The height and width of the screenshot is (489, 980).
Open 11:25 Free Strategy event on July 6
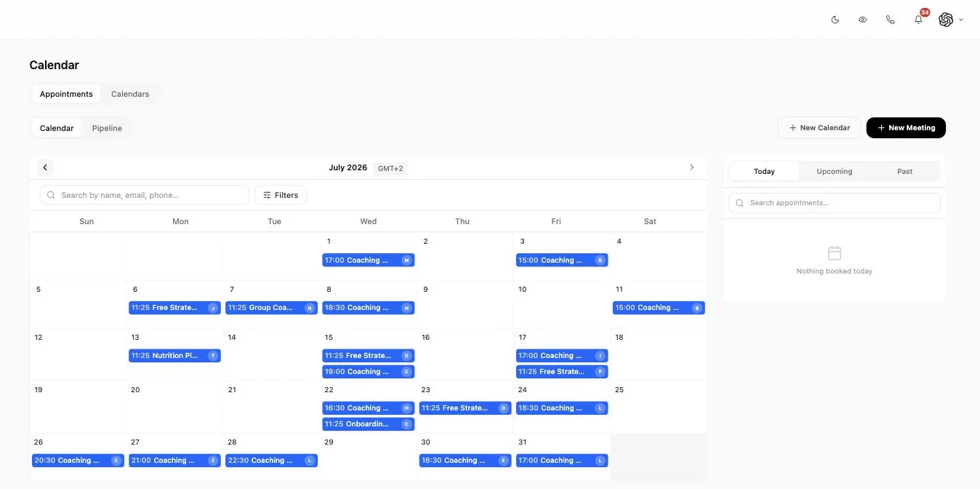pos(174,308)
